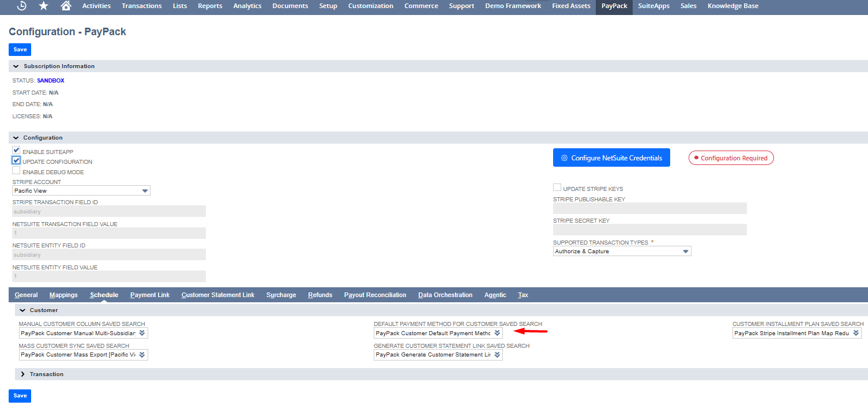Click NetSuite Entity Field Value input
Screen dimensions: 868x409
[x=109, y=276]
